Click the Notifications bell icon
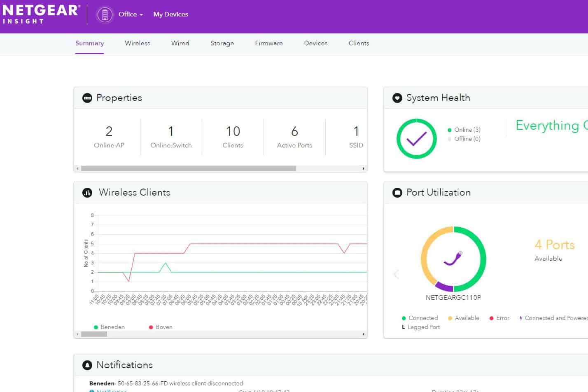Viewport: 588px width, 392px height. point(87,365)
